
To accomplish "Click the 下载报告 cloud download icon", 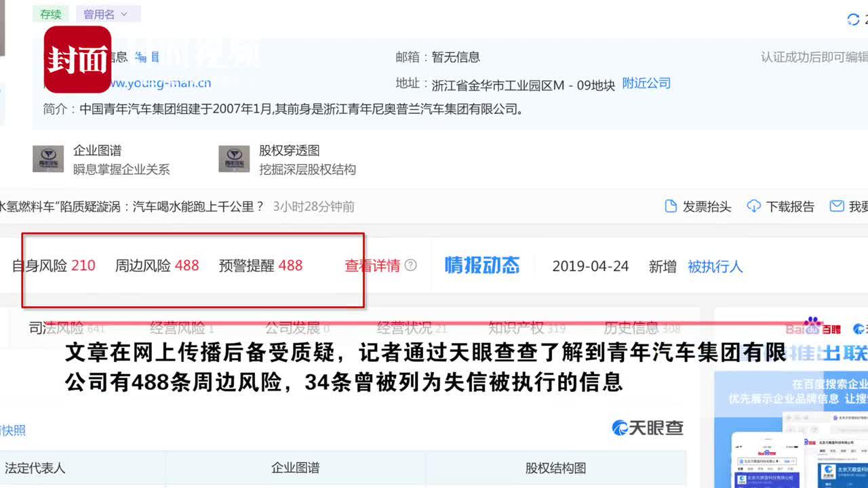I will [753, 206].
